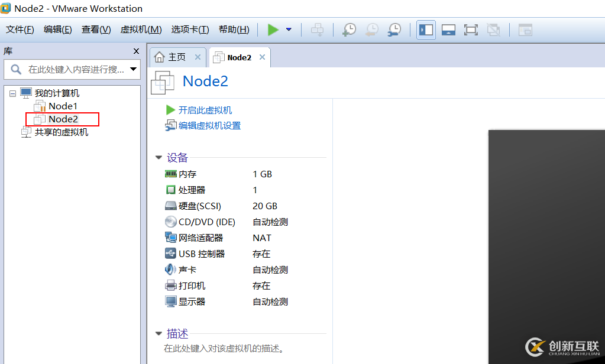
Task: Power on the virtual machine with green play icon
Action: coord(273,30)
